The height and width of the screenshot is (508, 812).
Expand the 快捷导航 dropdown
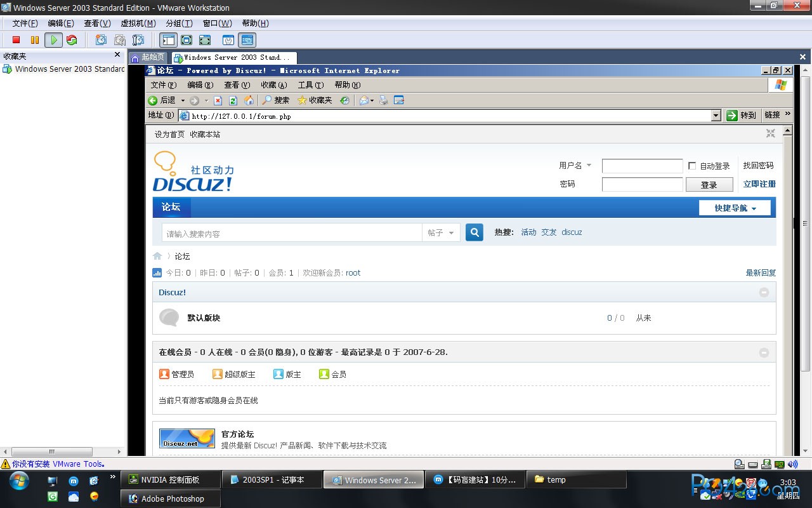(735, 208)
